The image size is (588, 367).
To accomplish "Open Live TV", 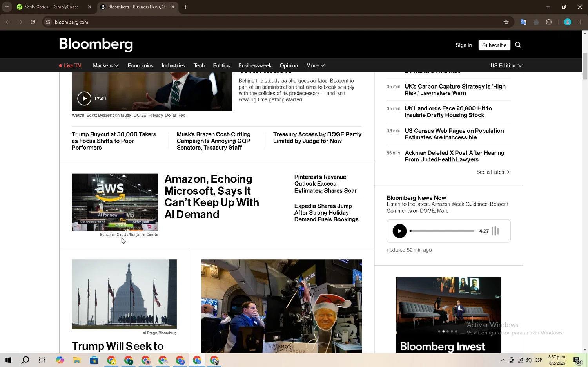I will tap(70, 65).
